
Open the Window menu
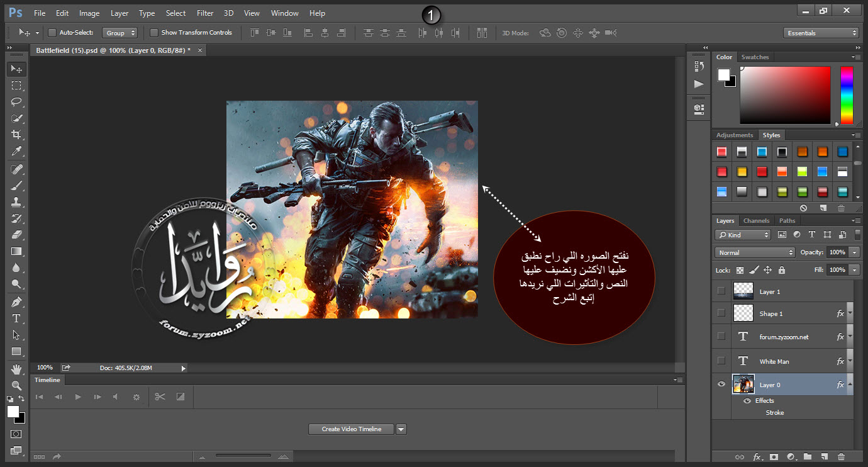click(285, 13)
